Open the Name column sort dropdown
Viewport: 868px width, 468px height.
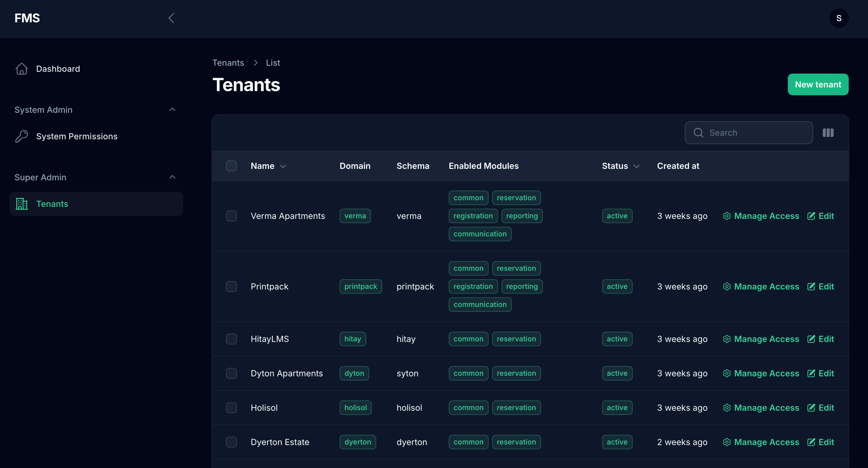coord(283,166)
